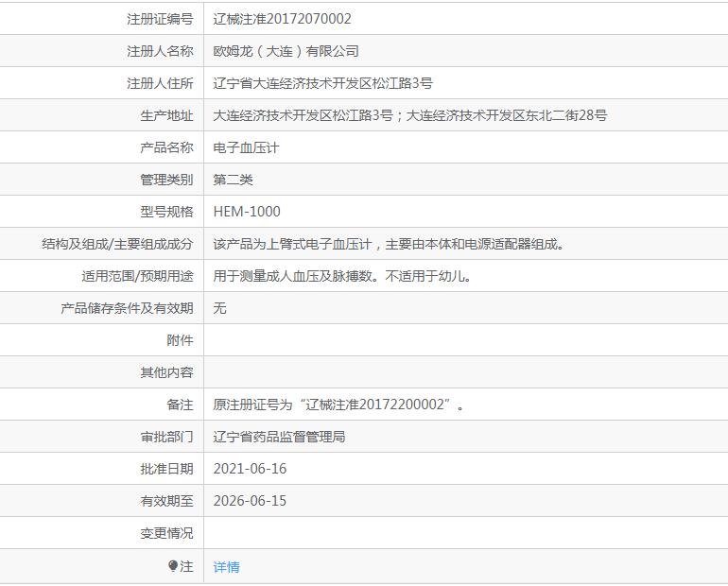The height and width of the screenshot is (586, 728).
Task: Click the intended use text about 测量成人血压
Action: [x=341, y=276]
